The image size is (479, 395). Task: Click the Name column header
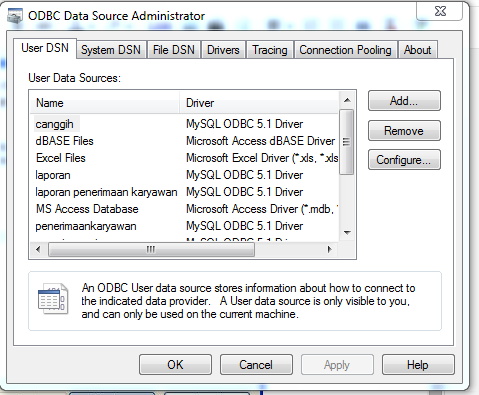click(x=105, y=103)
